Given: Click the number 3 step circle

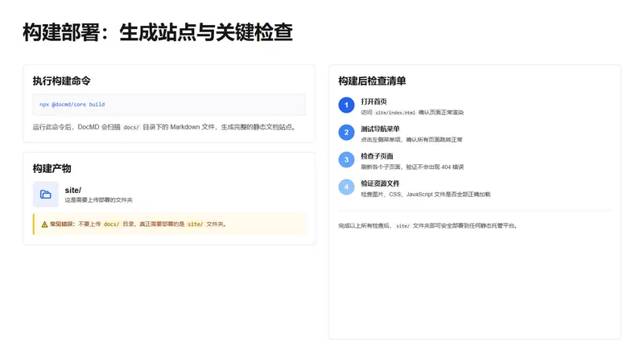Looking at the screenshot, I should point(346,159).
